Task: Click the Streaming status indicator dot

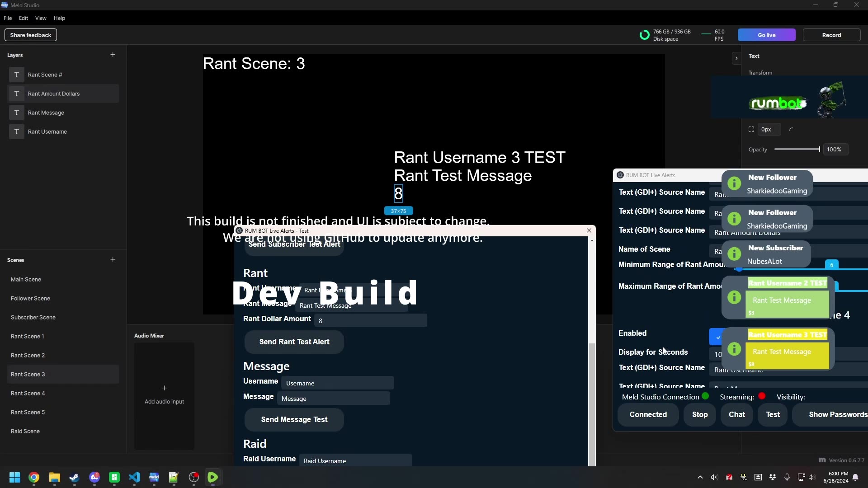Action: [763, 396]
